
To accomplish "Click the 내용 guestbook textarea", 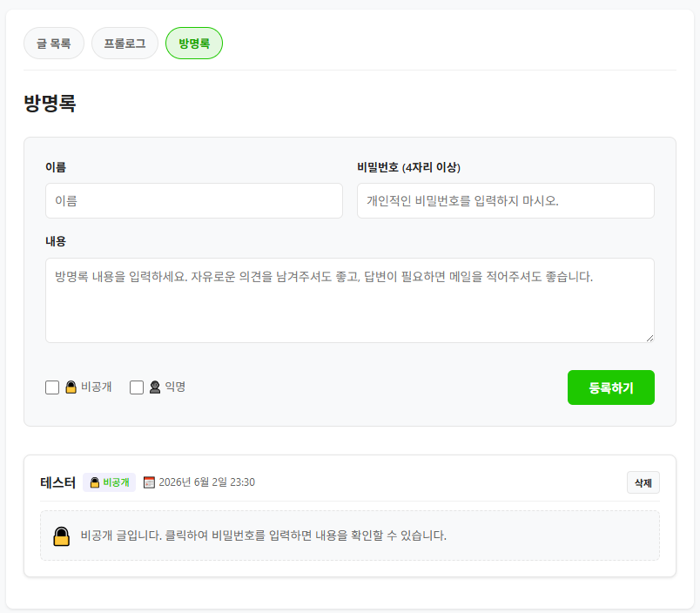I will coord(349,300).
